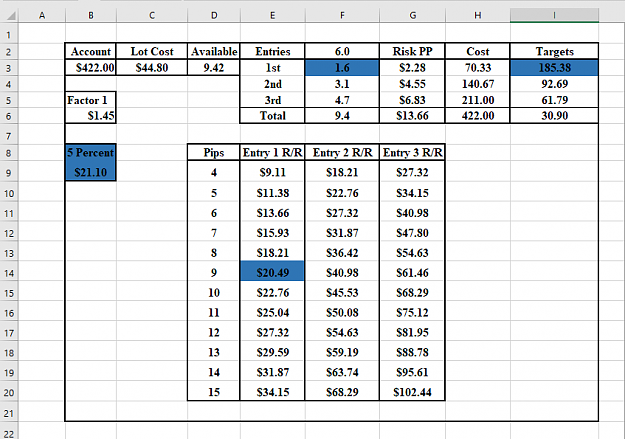The image size is (625, 439).
Task: Click the $13.66 total risk cell
Action: (x=413, y=116)
